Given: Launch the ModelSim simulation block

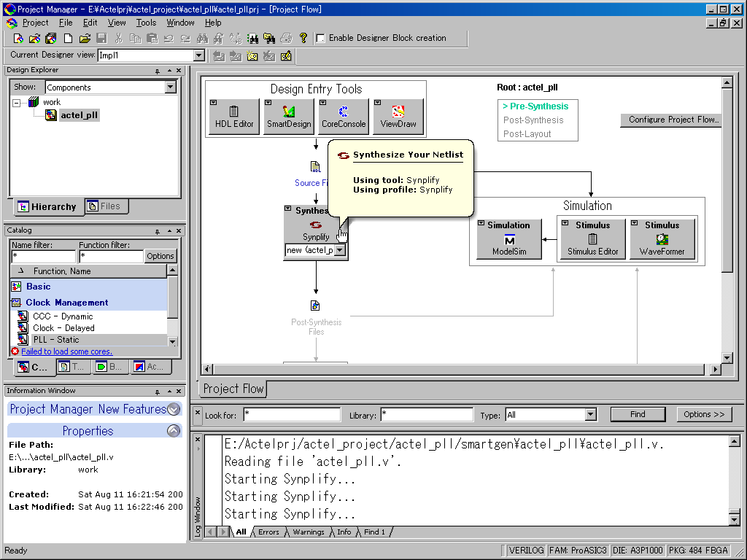Looking at the screenshot, I should point(509,239).
